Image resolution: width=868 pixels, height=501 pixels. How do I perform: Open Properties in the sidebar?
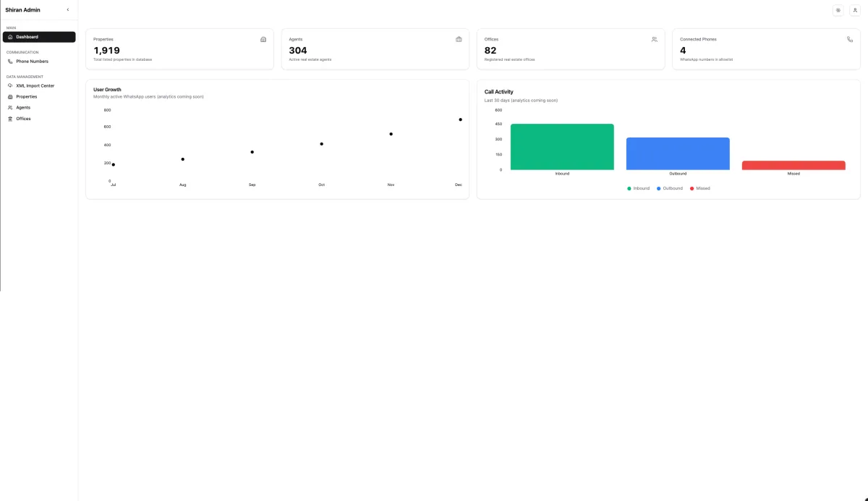point(39,96)
